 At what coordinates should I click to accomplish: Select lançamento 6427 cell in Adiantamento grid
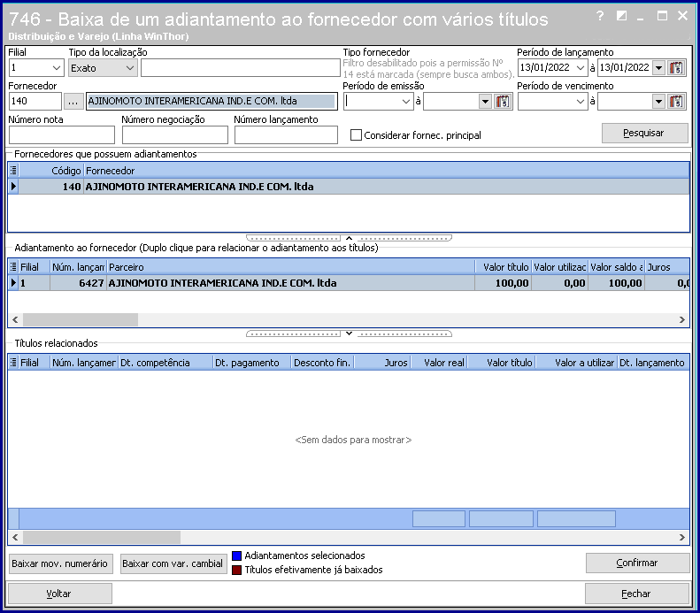point(78,283)
